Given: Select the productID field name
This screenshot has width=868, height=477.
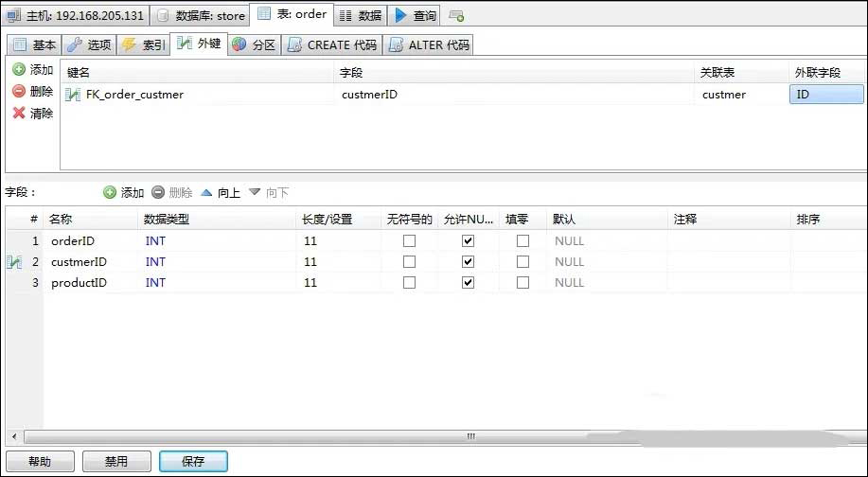Looking at the screenshot, I should (79, 283).
